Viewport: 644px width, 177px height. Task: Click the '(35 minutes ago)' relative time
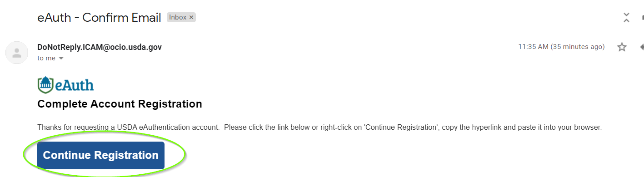(x=578, y=47)
